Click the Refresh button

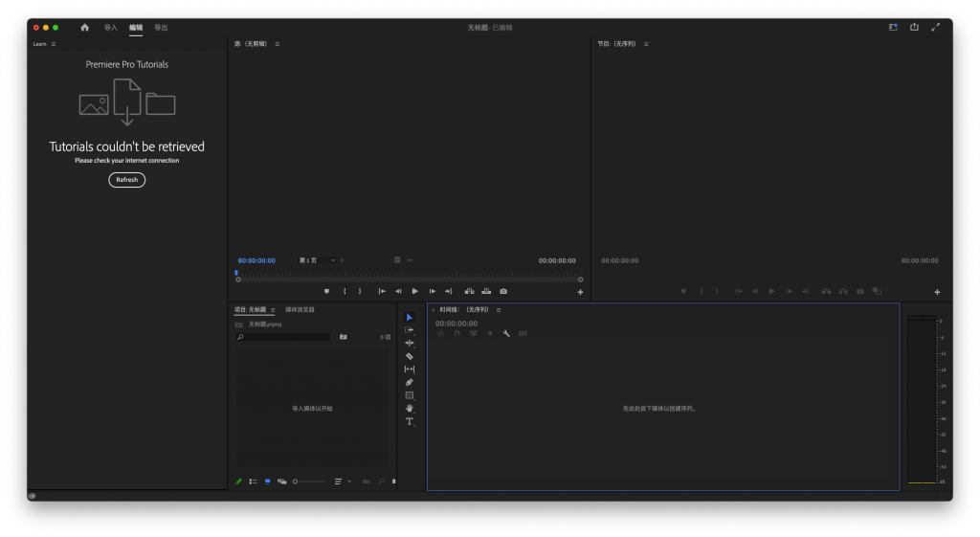click(x=127, y=180)
